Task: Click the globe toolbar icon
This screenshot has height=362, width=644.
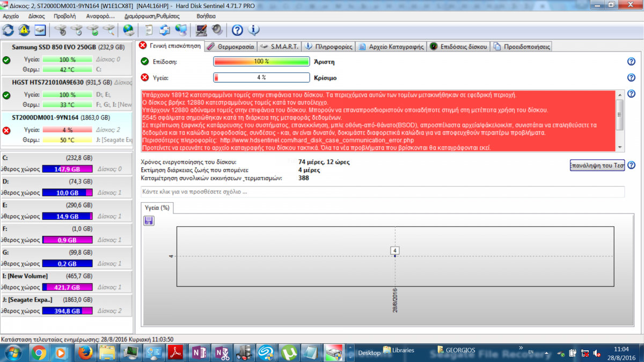Action: tap(129, 29)
